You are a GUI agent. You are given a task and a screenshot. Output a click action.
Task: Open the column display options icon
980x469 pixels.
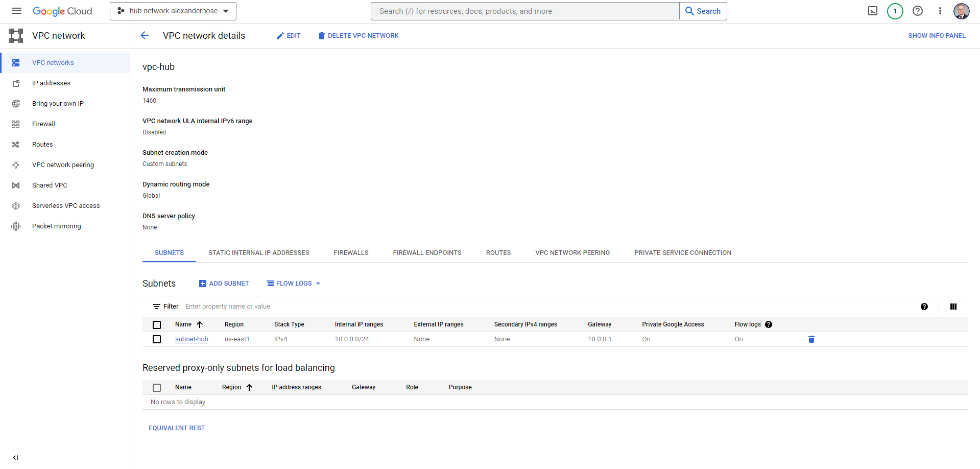(x=953, y=307)
